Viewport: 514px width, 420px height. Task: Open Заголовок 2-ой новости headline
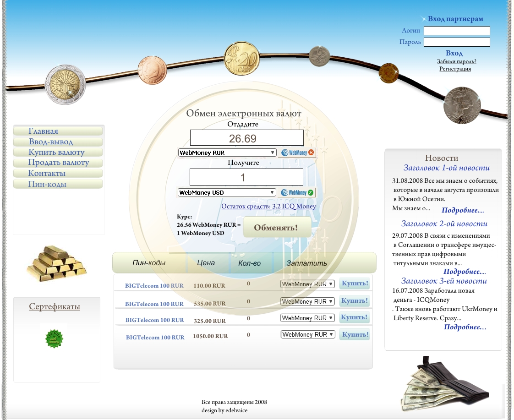tap(444, 224)
